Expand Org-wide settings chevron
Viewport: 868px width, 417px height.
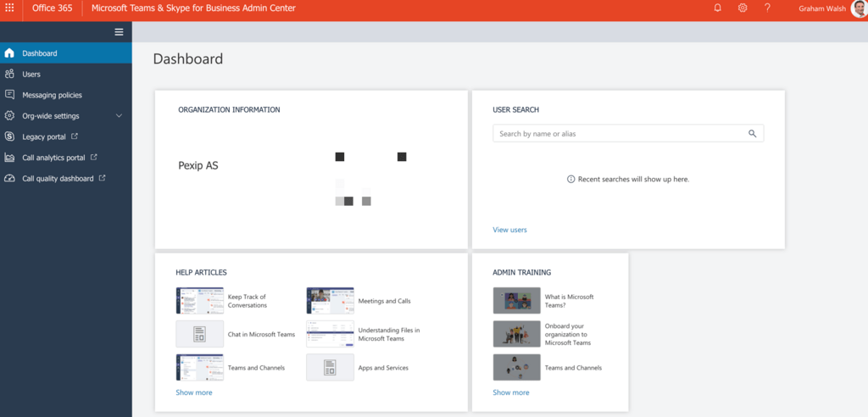point(119,116)
